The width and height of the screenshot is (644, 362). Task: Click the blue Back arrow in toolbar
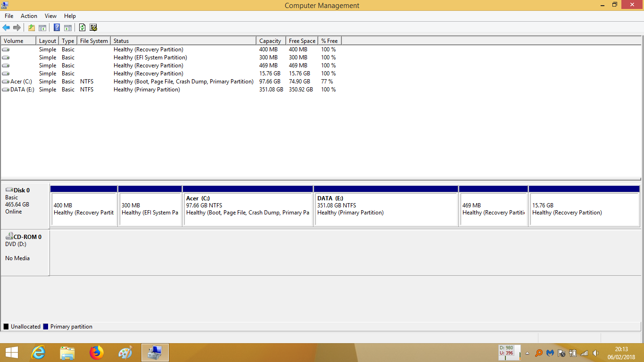(6, 27)
